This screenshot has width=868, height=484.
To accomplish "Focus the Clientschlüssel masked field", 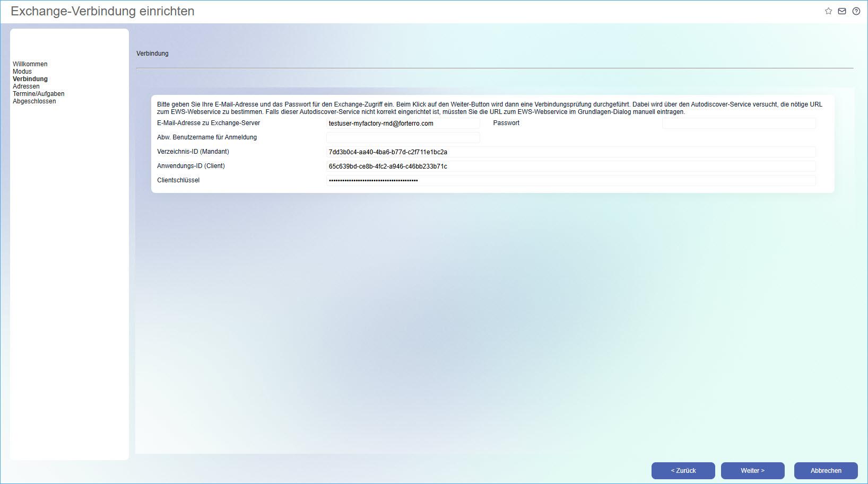I will click(571, 181).
